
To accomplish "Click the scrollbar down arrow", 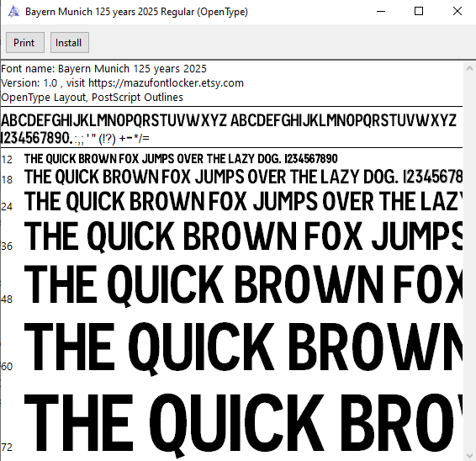I will [469, 455].
